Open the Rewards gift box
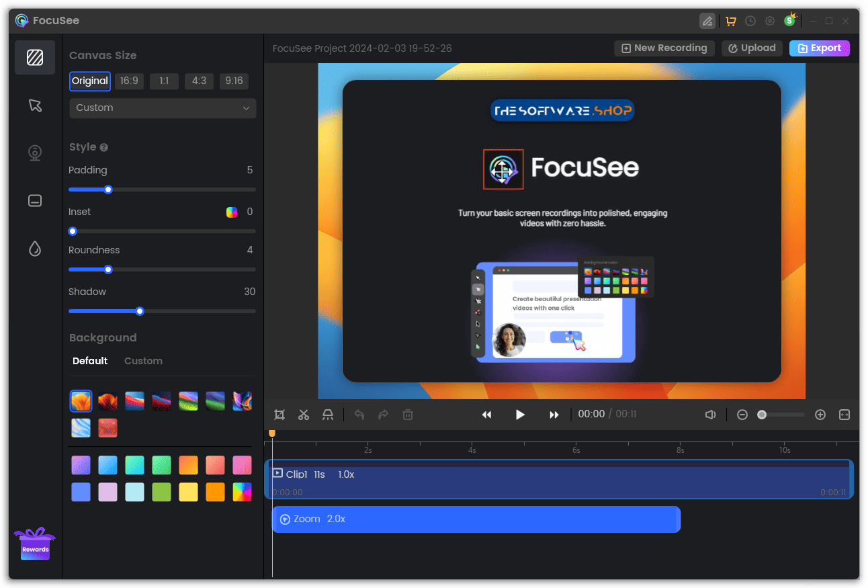Viewport: 868px width, 588px height. tap(35, 544)
